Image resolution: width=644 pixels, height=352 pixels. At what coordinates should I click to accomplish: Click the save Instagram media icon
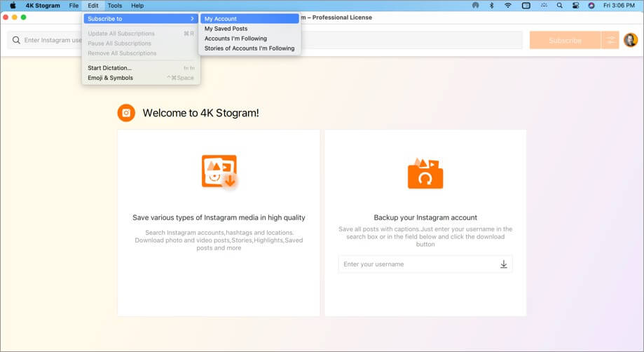pyautogui.click(x=219, y=171)
